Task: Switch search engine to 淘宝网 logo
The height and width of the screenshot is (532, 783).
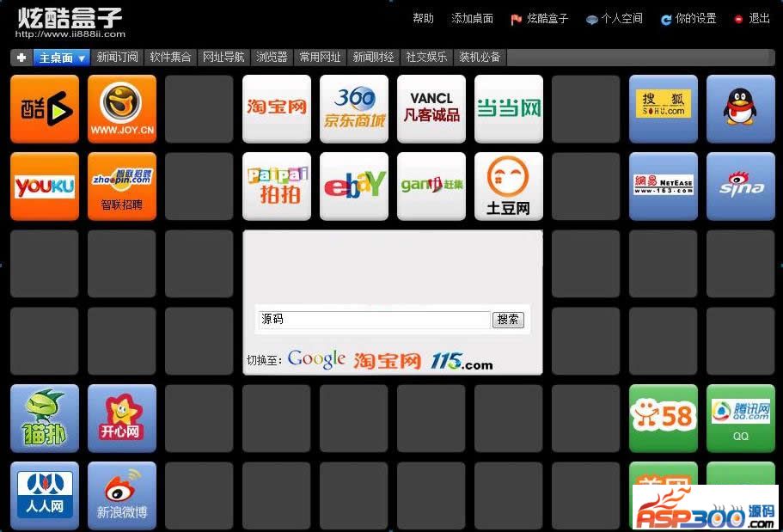Action: pyautogui.click(x=388, y=361)
